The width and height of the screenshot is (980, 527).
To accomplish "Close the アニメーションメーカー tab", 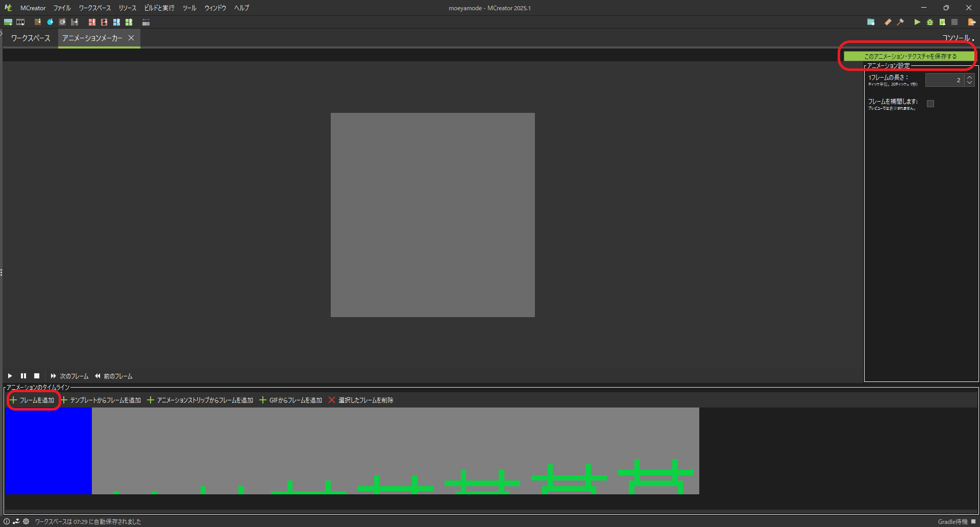I will pyautogui.click(x=131, y=38).
